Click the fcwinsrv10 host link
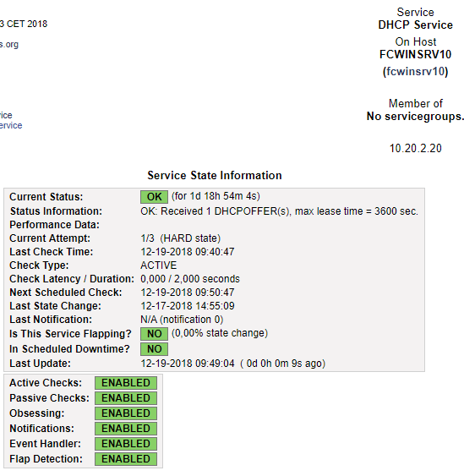The width and height of the screenshot is (464, 476). [415, 72]
